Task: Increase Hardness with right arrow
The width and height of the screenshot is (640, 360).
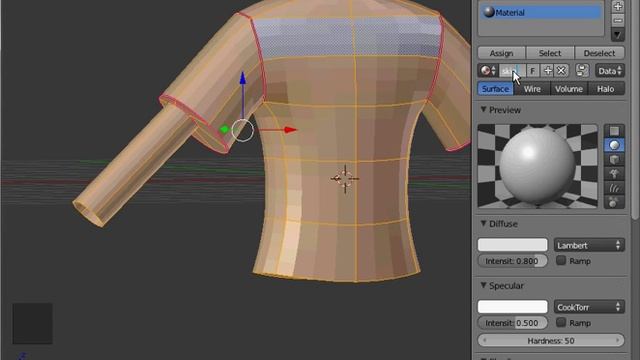Action: tap(618, 340)
